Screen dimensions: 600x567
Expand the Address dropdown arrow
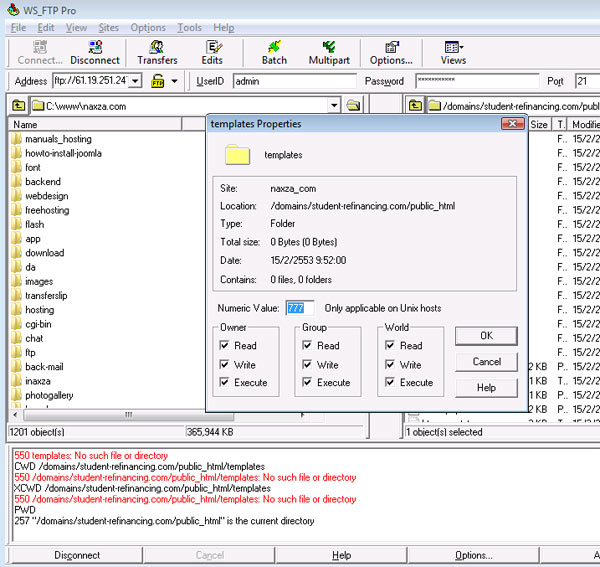(135, 81)
